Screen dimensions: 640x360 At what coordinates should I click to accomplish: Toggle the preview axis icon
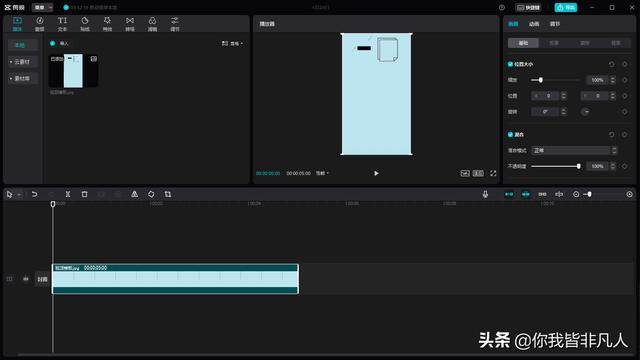(x=559, y=194)
